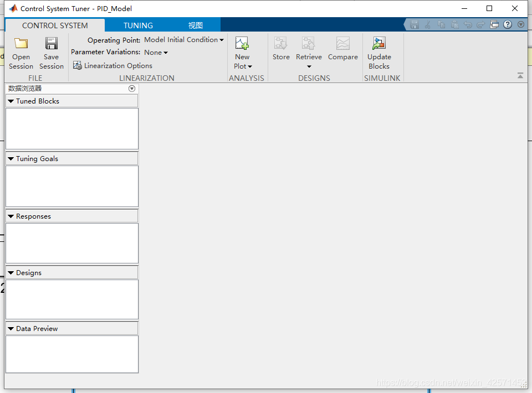
Task: Click the Retrieve design icon
Action: pos(309,43)
